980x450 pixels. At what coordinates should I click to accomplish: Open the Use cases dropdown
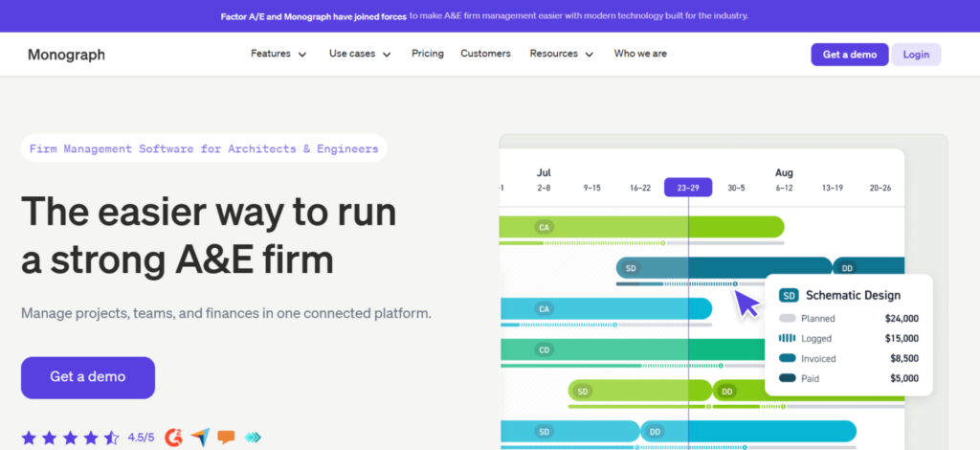coord(360,54)
